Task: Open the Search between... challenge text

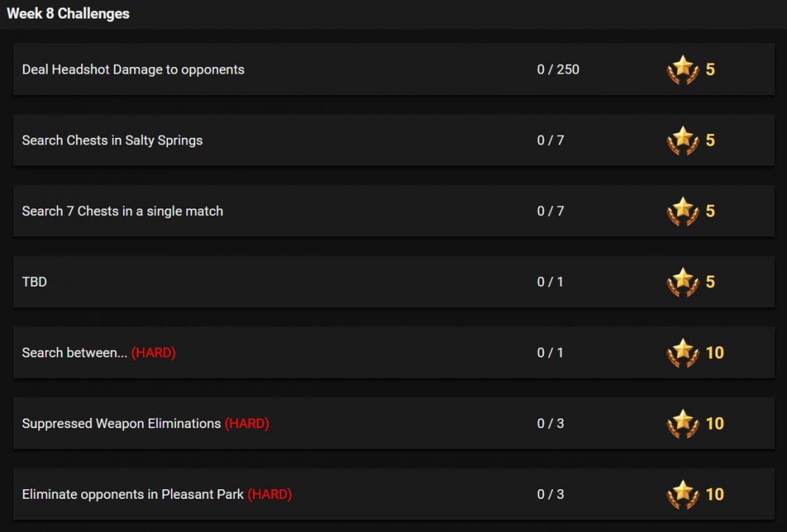Action: 74,352
